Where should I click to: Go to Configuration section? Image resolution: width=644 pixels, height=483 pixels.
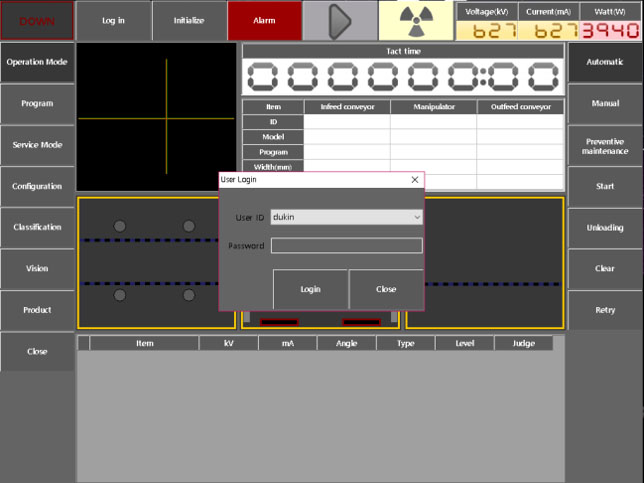pyautogui.click(x=37, y=187)
